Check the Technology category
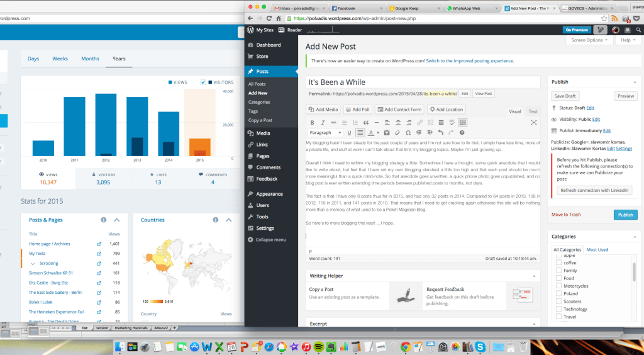The image size is (644, 355). point(558,309)
